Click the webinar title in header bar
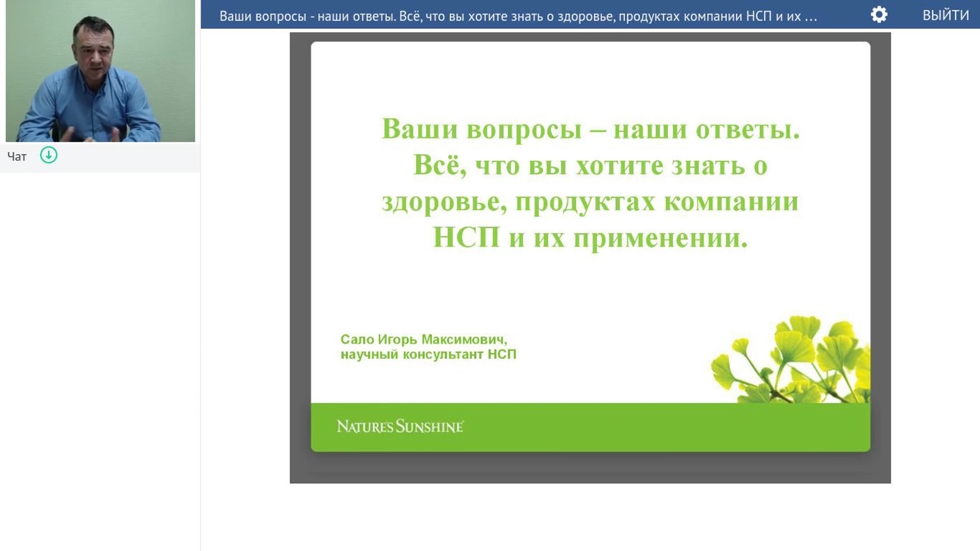Screen dimensions: 980x551 (518, 16)
